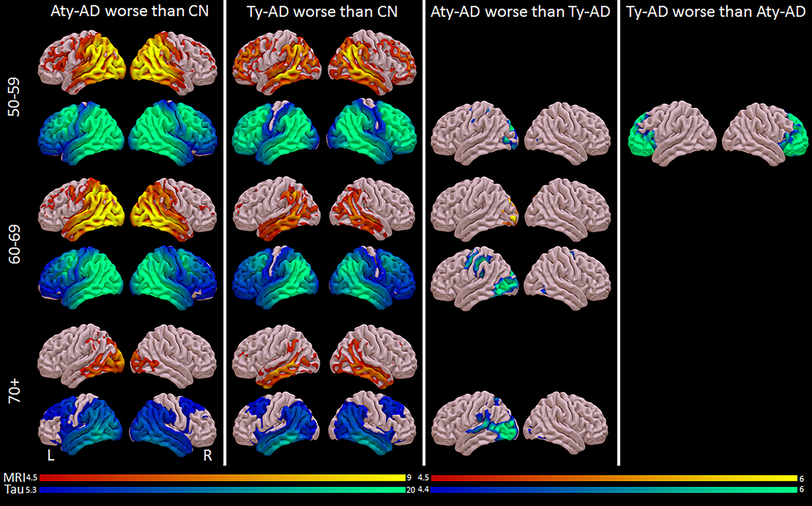View 70+ MRI right-hemisphere brain, Aty-AD vs CN
This screenshot has width=812, height=506.
point(173,356)
